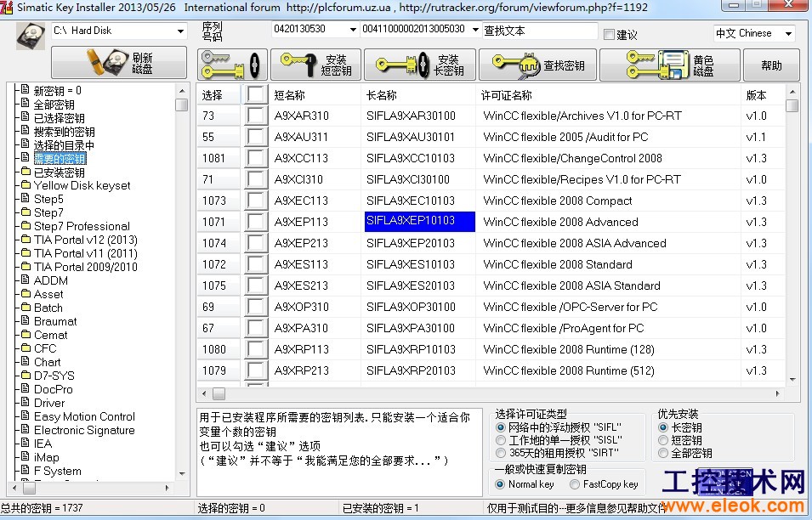Screen dimensions: 812x520
Task: Select 全部密钥 under priority install
Action: coord(663,453)
